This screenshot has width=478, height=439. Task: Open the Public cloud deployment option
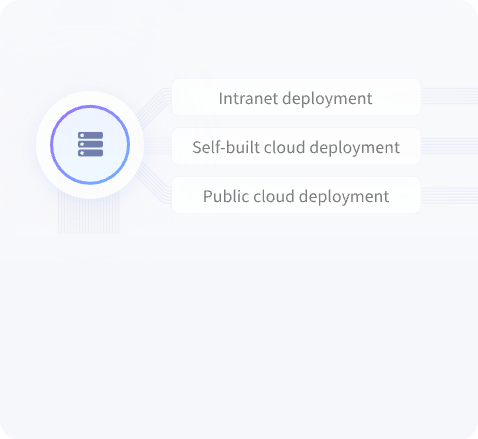[x=296, y=195]
